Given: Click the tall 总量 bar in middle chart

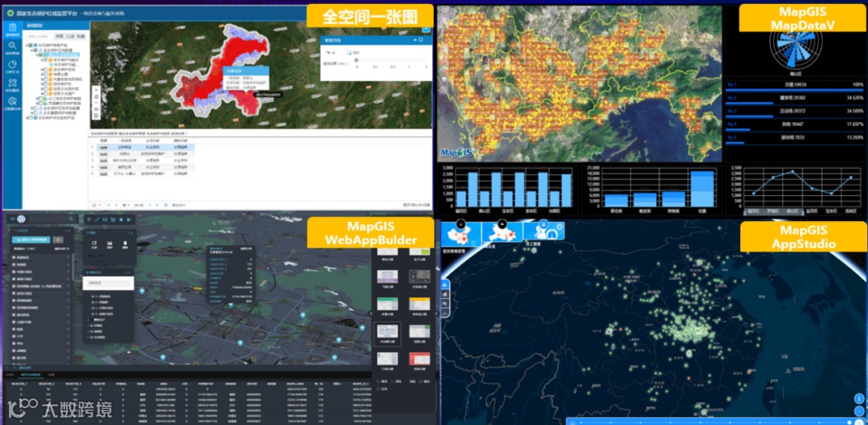Looking at the screenshot, I should (x=702, y=188).
